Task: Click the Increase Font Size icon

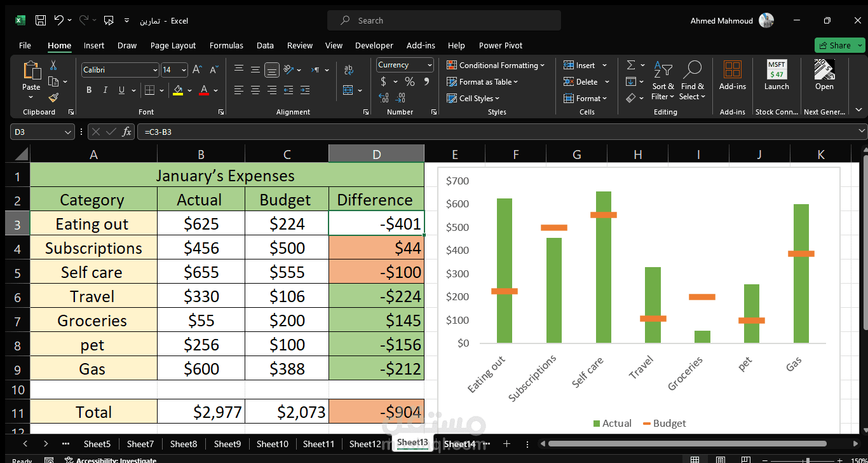Action: click(x=197, y=69)
